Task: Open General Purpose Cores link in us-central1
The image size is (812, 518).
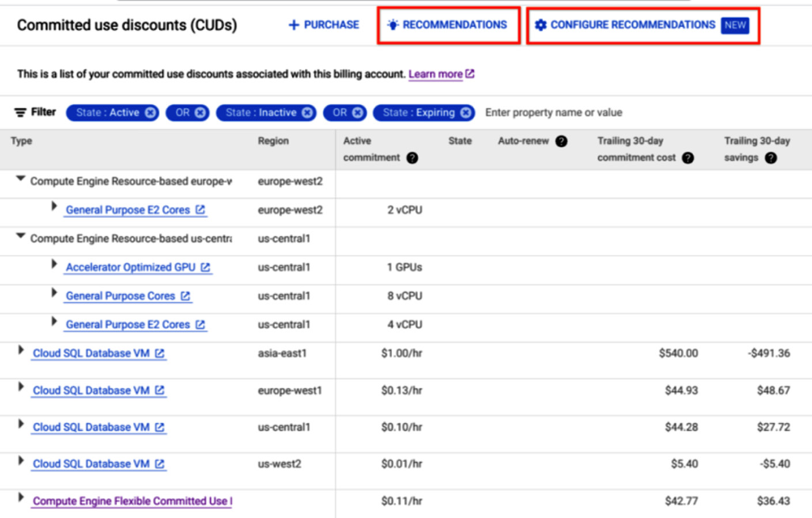Action: pyautogui.click(x=120, y=296)
